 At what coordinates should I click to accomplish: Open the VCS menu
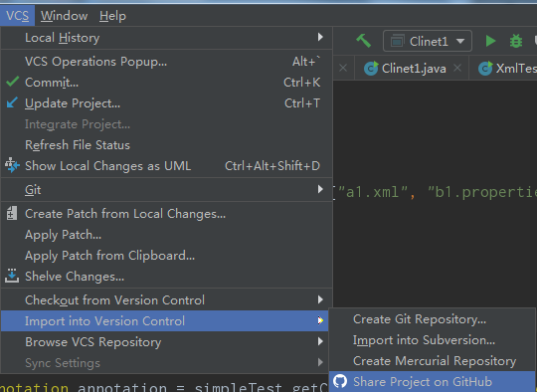pyautogui.click(x=17, y=16)
